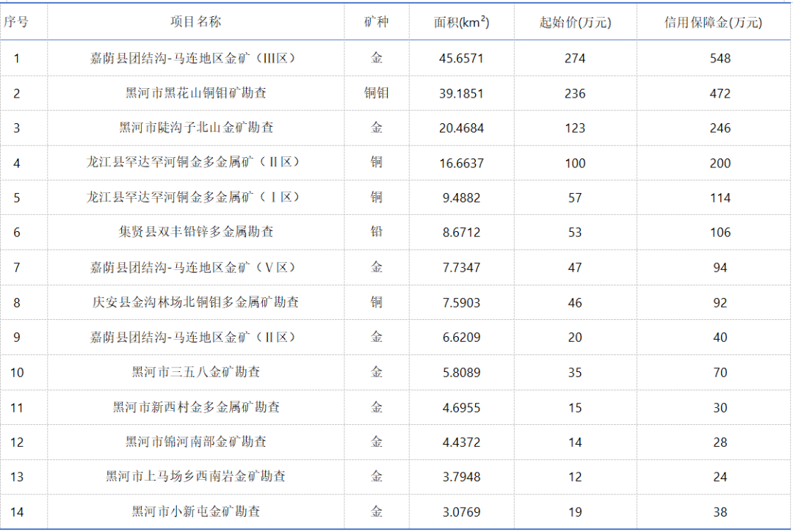Select project name 庆安县金沟林场北铜钼多金属矿勘查
The height and width of the screenshot is (532, 793).
tap(196, 302)
